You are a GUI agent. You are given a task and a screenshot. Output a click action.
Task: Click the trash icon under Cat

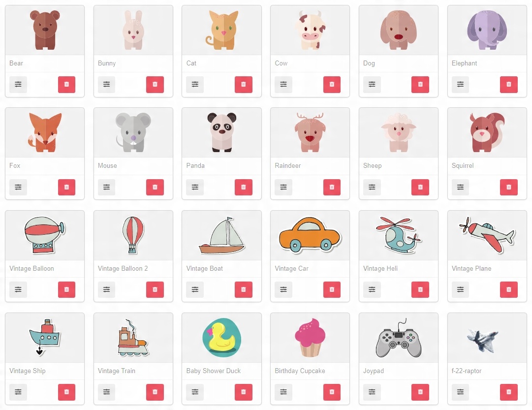tap(244, 85)
